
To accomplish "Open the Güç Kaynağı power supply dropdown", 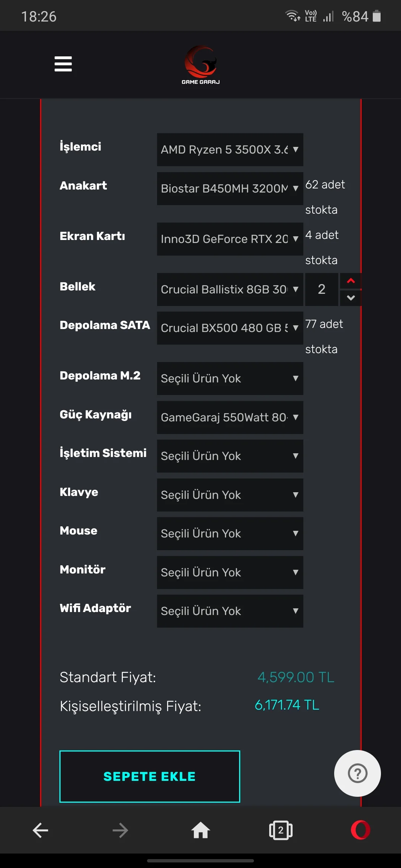I will tap(230, 417).
